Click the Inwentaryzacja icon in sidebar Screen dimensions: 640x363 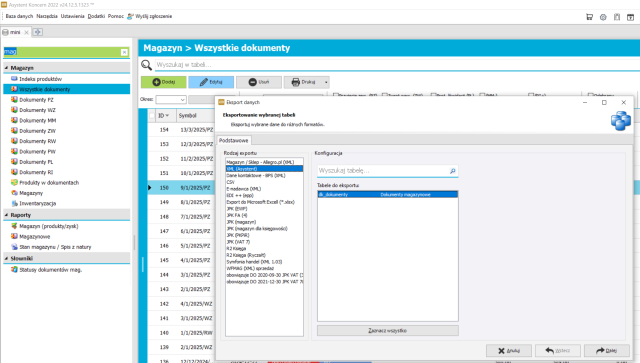14,203
